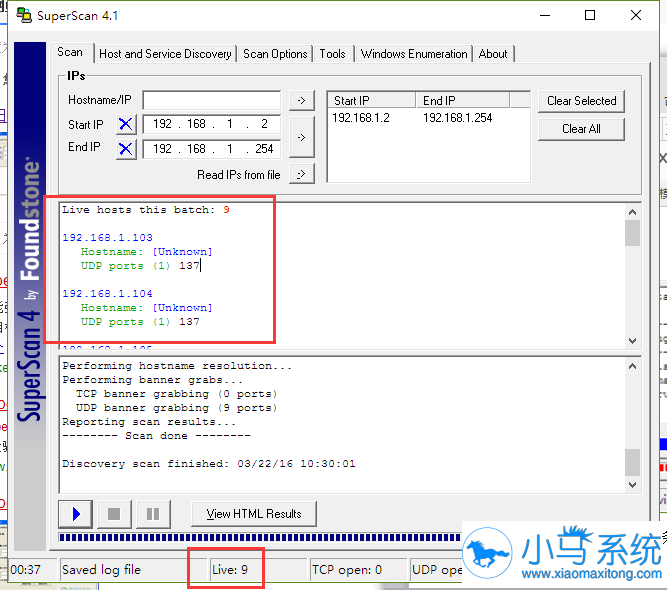Click the scan progress bar

pyautogui.click(x=260, y=538)
